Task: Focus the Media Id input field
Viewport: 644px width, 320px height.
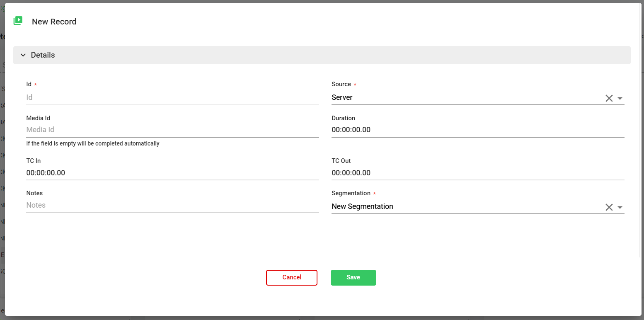Action: point(172,130)
